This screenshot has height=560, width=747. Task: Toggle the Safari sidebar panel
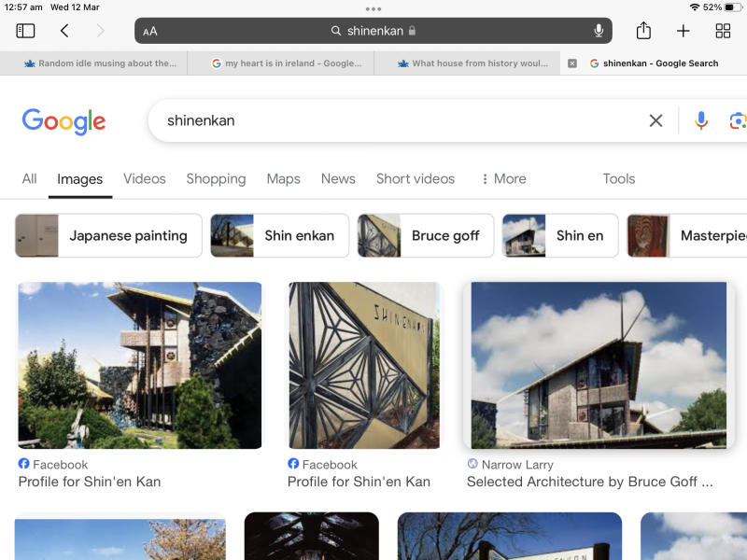pos(25,31)
